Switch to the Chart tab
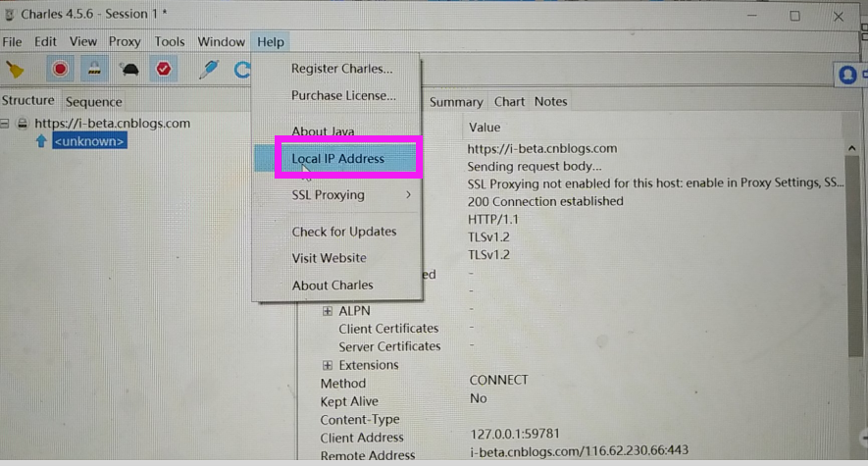868x467 pixels. click(509, 102)
